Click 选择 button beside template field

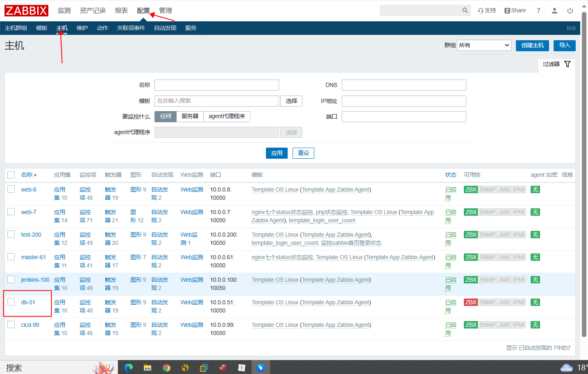coord(291,101)
